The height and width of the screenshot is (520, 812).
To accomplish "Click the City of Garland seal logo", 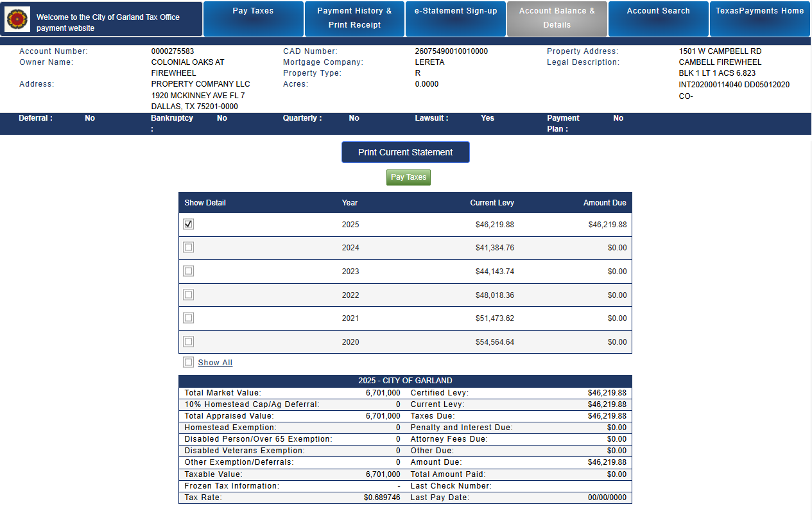I will [x=17, y=20].
